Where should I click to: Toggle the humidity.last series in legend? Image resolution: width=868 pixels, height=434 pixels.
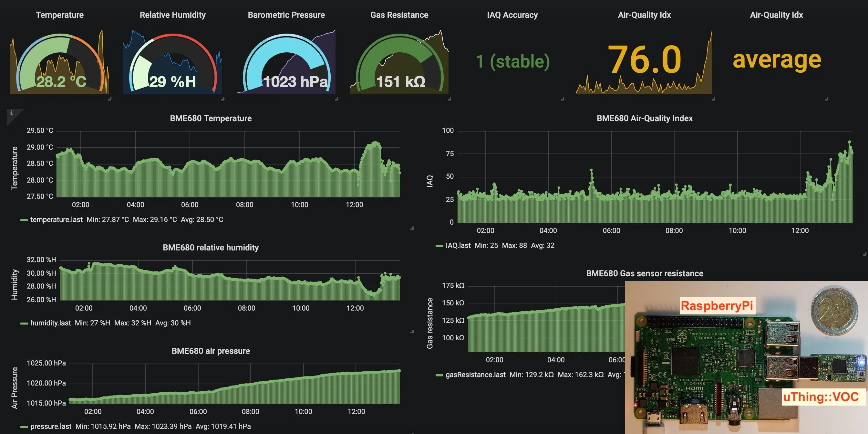tap(51, 323)
